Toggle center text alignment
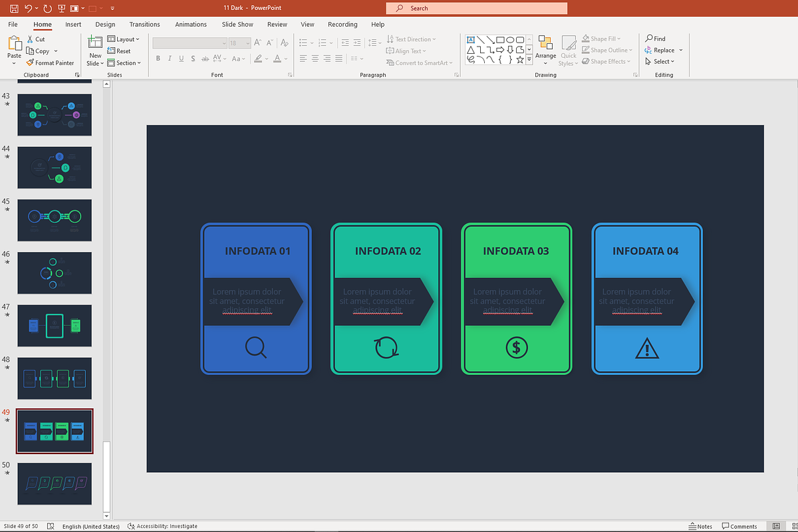This screenshot has width=798, height=532. 315,59
